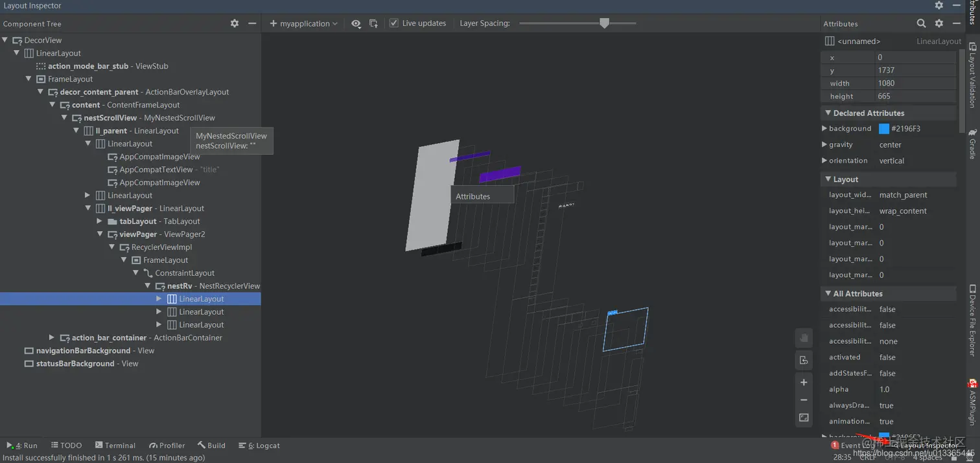The height and width of the screenshot is (463, 980).
Task: Open Layout Inspector window settings gear
Action: (939, 5)
